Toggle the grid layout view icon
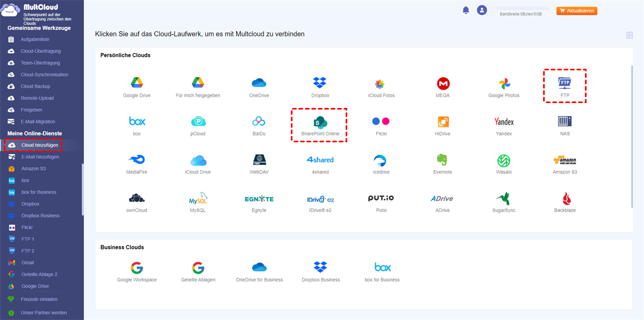 click(x=630, y=35)
